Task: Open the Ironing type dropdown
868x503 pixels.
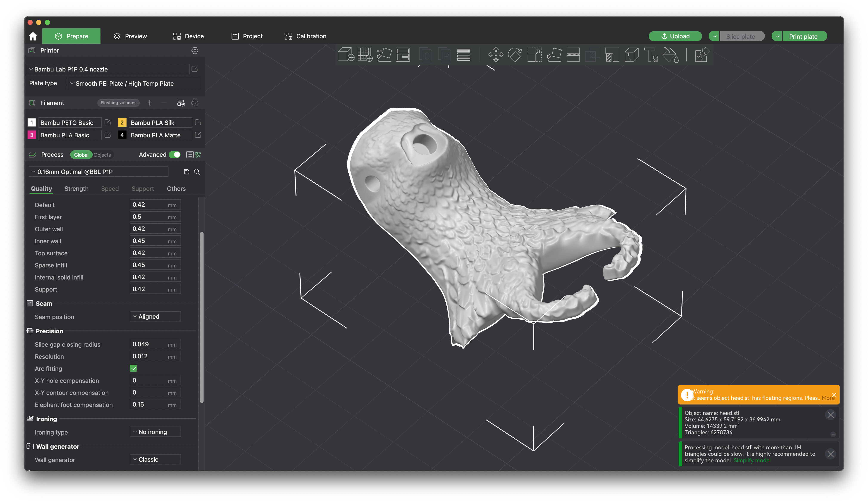Action: coord(155,432)
